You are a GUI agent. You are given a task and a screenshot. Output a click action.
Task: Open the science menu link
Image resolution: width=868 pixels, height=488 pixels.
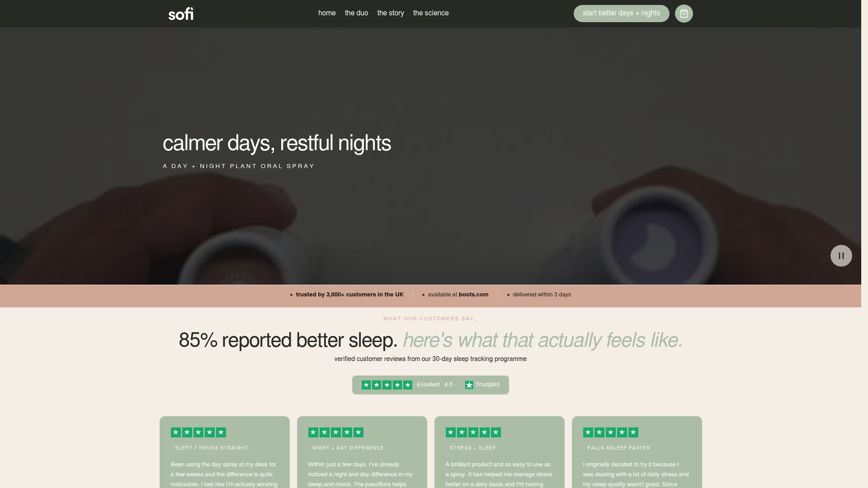pos(431,13)
